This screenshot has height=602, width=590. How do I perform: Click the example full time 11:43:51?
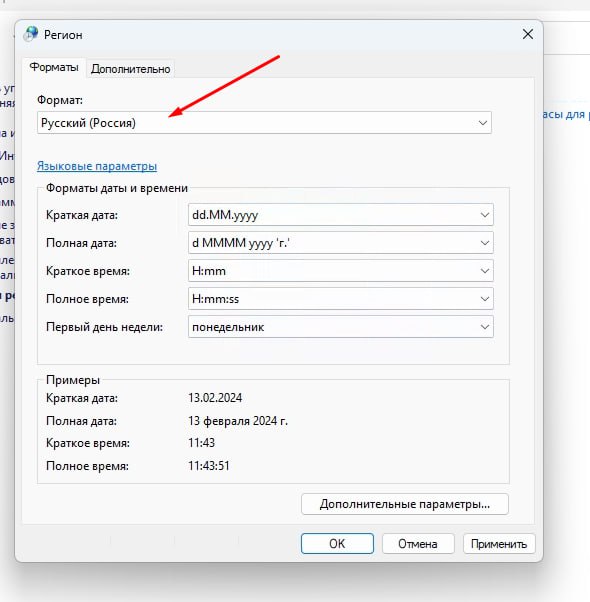[x=208, y=466]
